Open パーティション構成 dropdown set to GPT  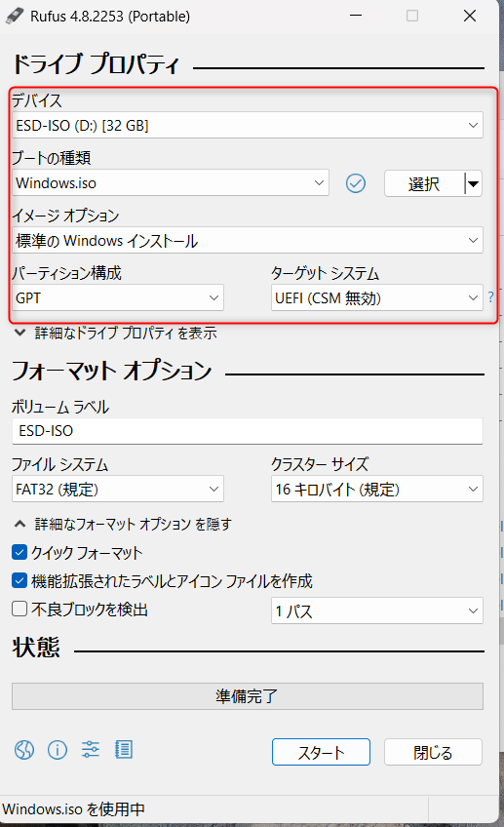pyautogui.click(x=118, y=297)
